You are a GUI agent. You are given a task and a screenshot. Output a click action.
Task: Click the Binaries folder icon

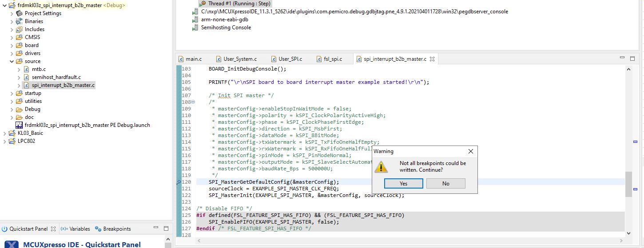click(x=20, y=21)
